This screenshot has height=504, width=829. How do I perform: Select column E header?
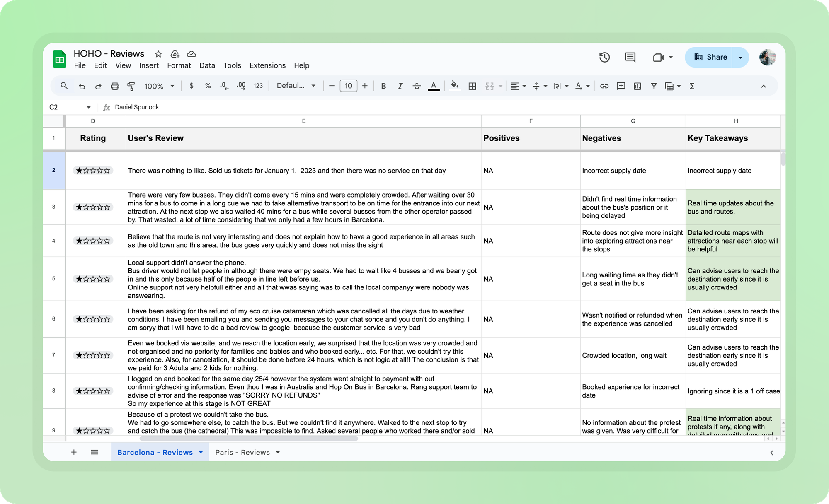(303, 121)
